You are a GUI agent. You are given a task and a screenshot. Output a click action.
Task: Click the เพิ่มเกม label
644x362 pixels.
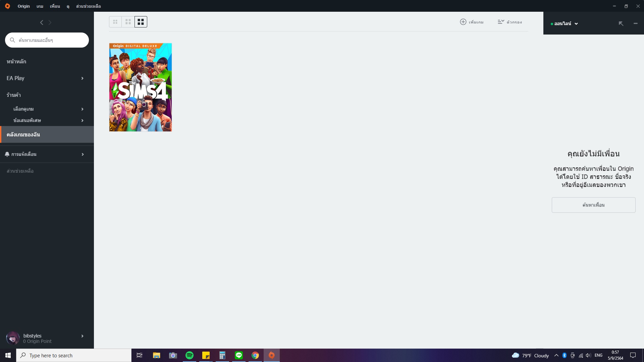coord(476,22)
